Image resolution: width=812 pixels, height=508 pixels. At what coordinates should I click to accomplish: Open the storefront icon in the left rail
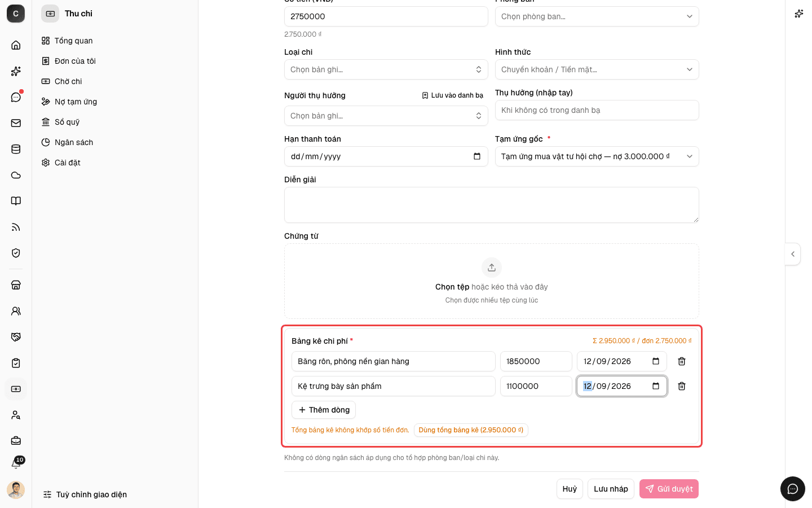[16, 285]
